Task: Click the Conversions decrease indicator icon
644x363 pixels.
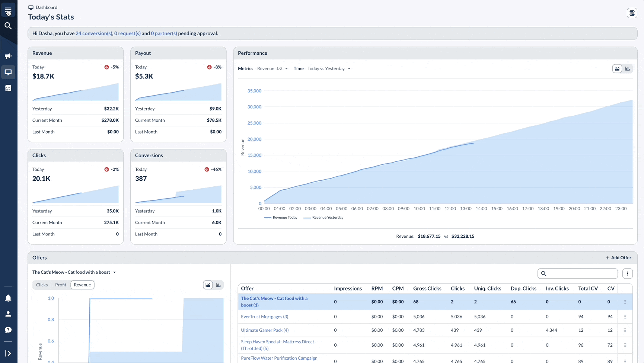Action: click(x=207, y=170)
